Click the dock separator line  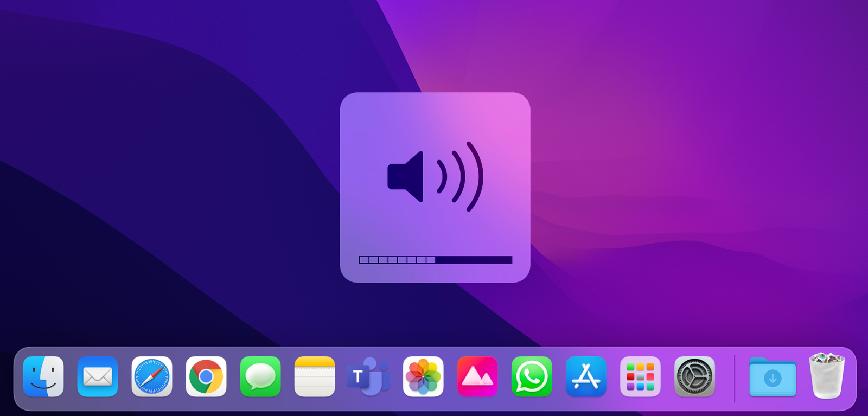point(735,378)
